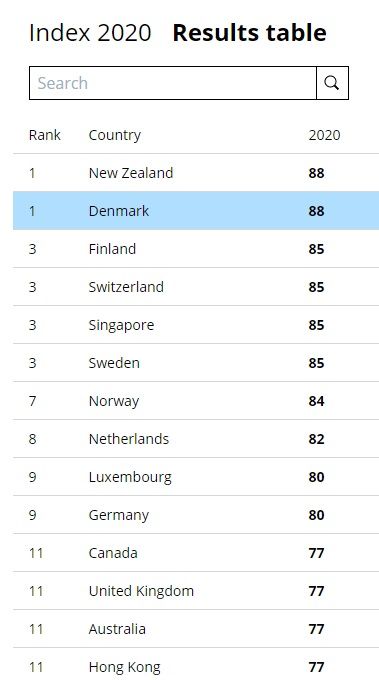
Task: Focus the Search input field
Action: (x=173, y=83)
